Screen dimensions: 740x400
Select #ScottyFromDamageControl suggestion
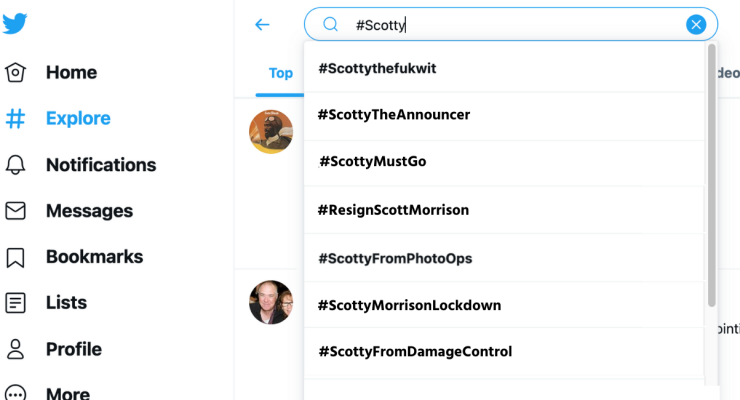click(x=415, y=351)
